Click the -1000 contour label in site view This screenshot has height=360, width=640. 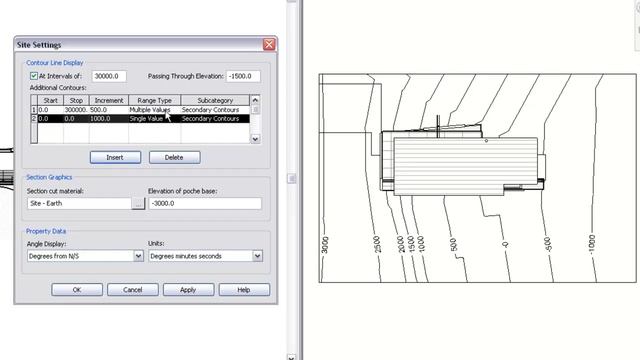point(592,244)
